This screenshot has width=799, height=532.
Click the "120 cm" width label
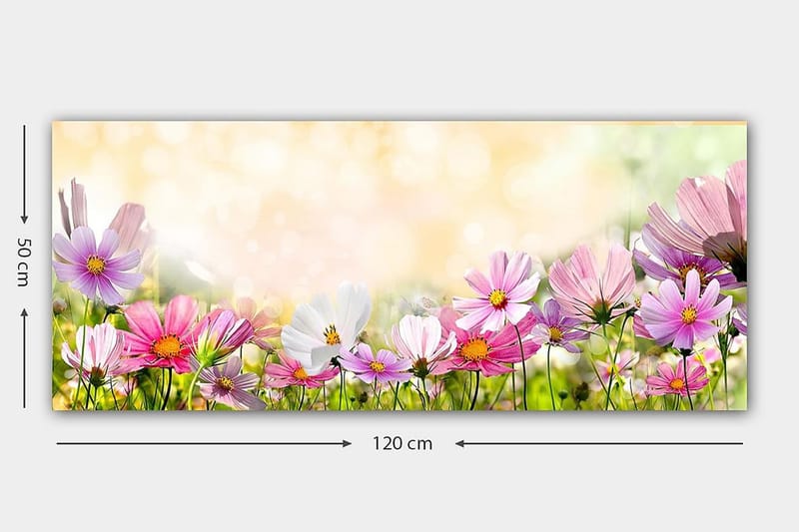(x=402, y=443)
